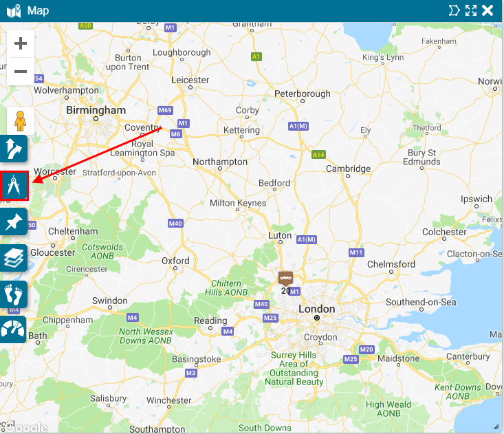Zoom out with the minus button
The image size is (504, 434).
[21, 72]
